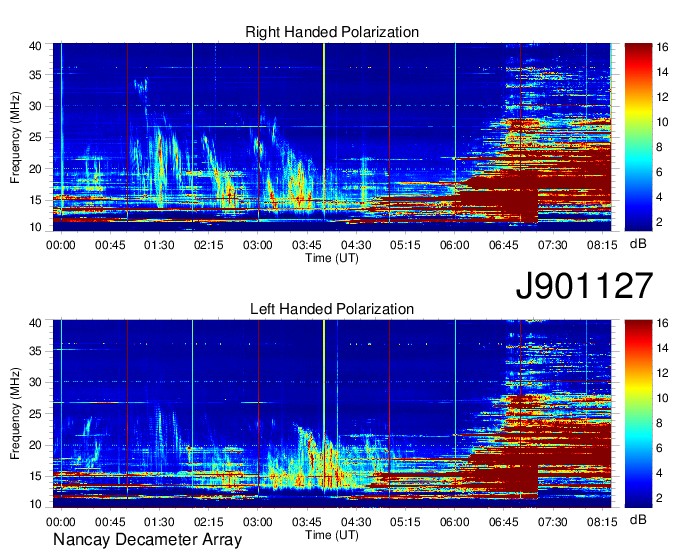Click the Nancay Decameter Array label
The image size is (680, 552).
coord(147,540)
